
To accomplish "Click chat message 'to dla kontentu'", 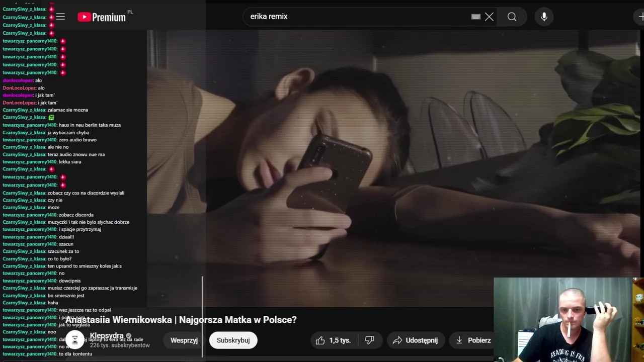I will pyautogui.click(x=75, y=354).
